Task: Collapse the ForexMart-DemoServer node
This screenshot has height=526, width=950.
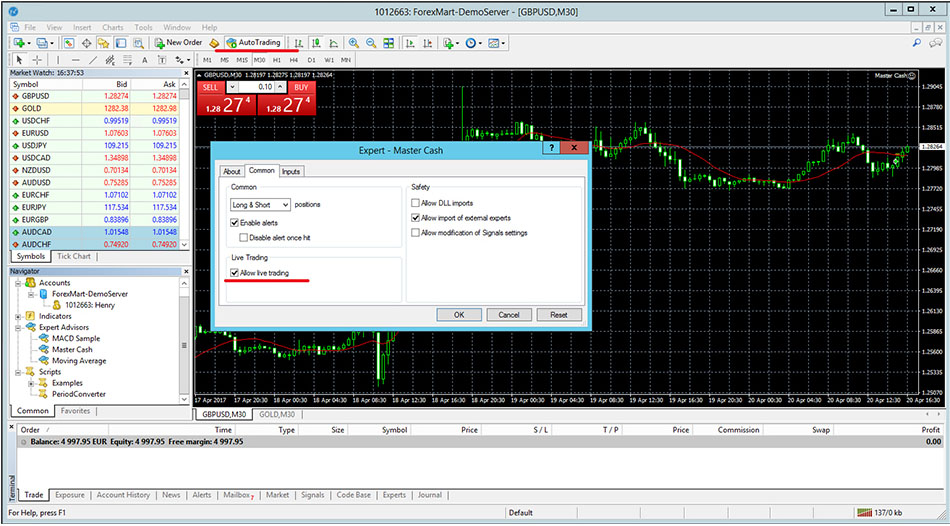Action: [x=32, y=294]
